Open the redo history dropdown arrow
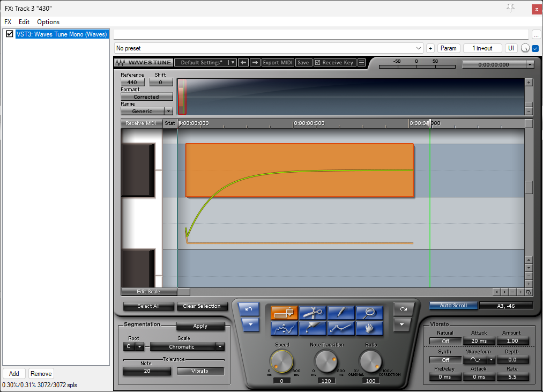The height and width of the screenshot is (392, 543). click(x=401, y=324)
